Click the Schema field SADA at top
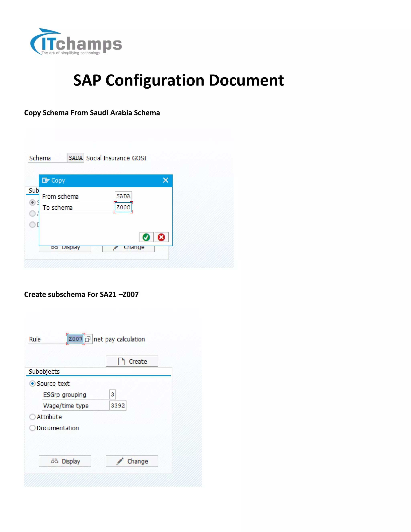The width and height of the screenshot is (411, 532). (x=75, y=158)
